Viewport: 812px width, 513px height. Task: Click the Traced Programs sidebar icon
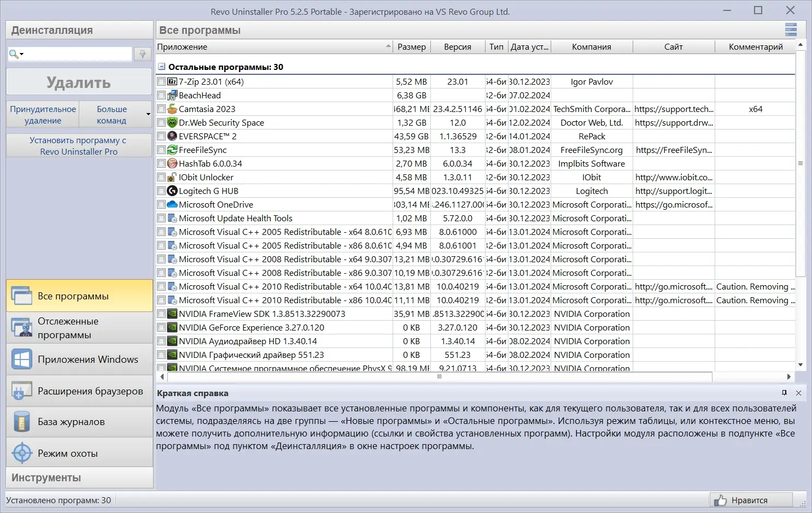(22, 328)
